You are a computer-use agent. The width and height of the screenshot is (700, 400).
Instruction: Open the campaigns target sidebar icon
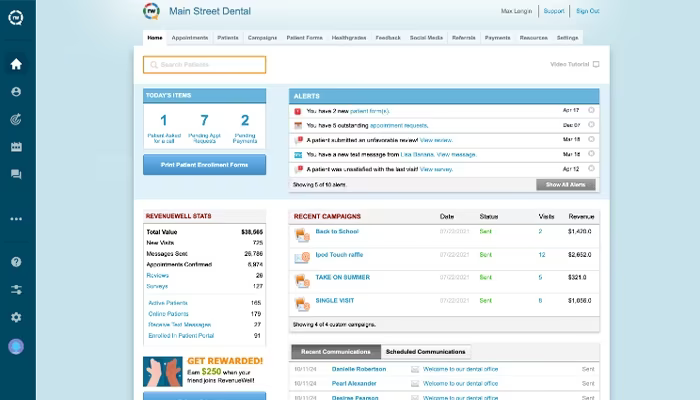coord(16,119)
